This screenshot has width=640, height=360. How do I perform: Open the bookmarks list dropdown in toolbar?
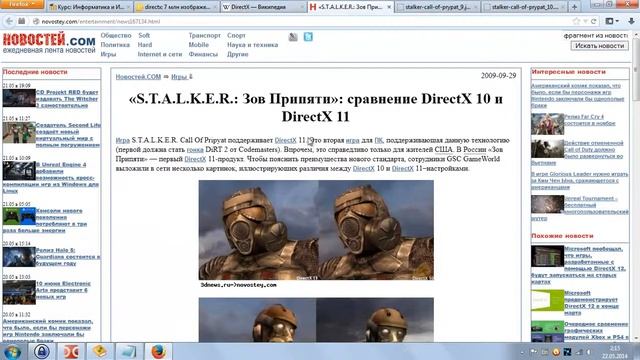[x=612, y=21]
